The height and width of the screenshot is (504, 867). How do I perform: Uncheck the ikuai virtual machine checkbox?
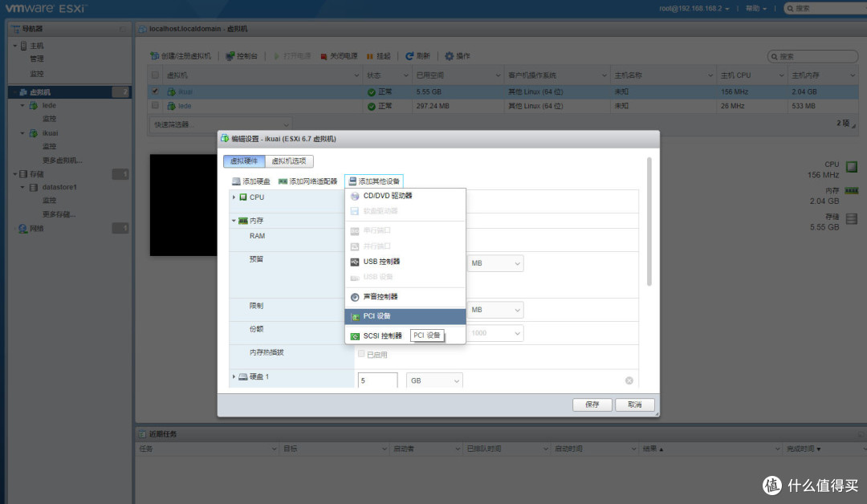pos(156,91)
